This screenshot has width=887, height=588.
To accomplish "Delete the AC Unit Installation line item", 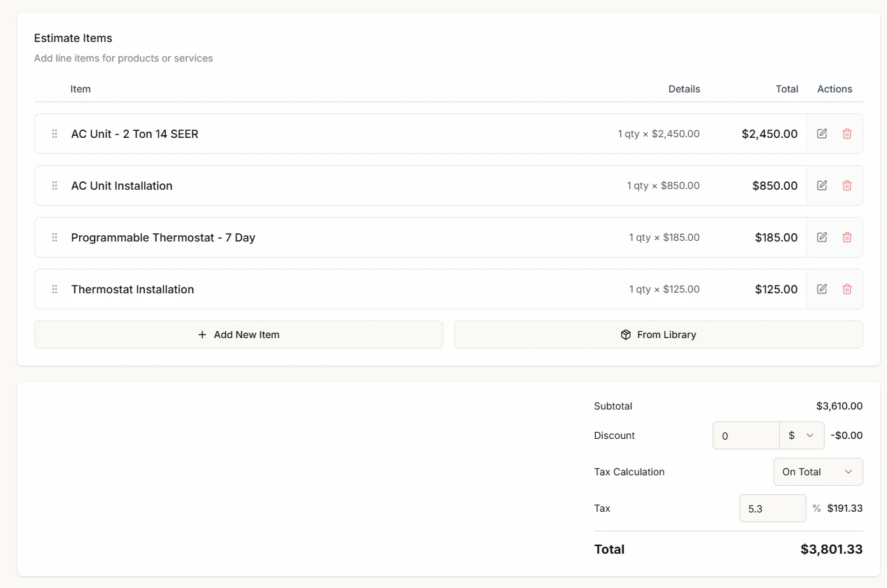I will point(847,185).
